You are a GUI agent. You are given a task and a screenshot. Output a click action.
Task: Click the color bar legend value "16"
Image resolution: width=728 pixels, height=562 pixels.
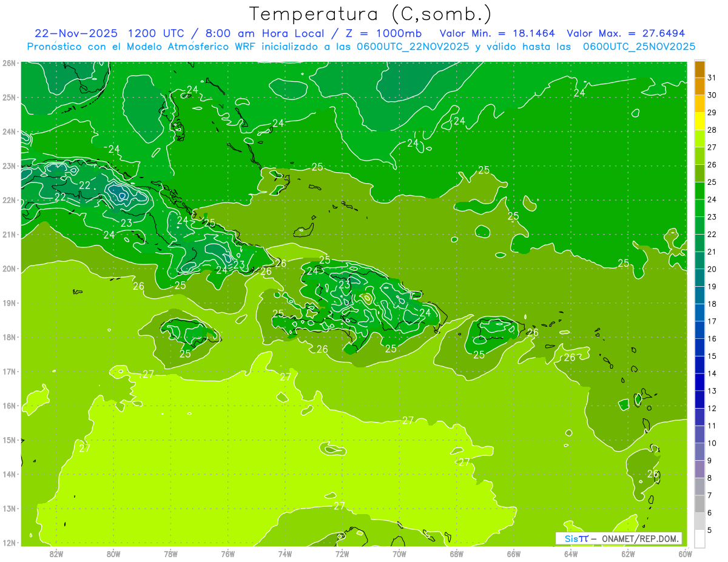coord(712,338)
